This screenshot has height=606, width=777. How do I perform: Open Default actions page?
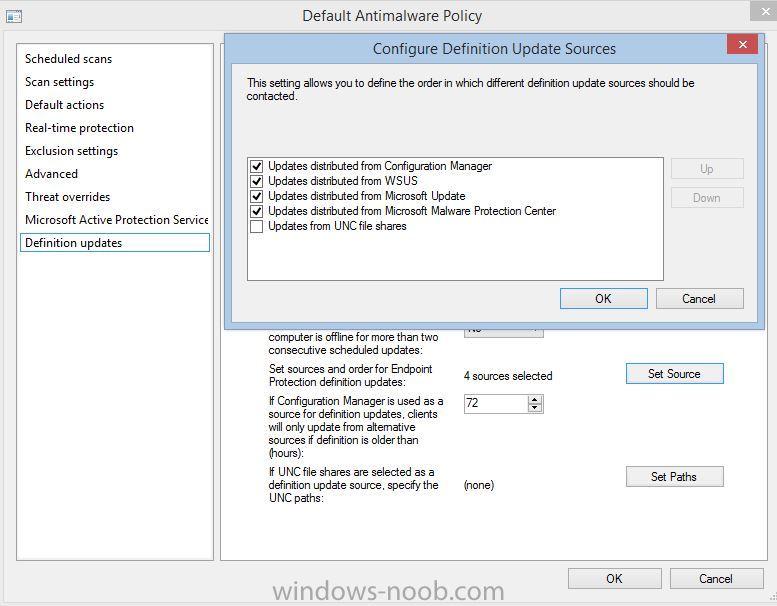point(64,105)
